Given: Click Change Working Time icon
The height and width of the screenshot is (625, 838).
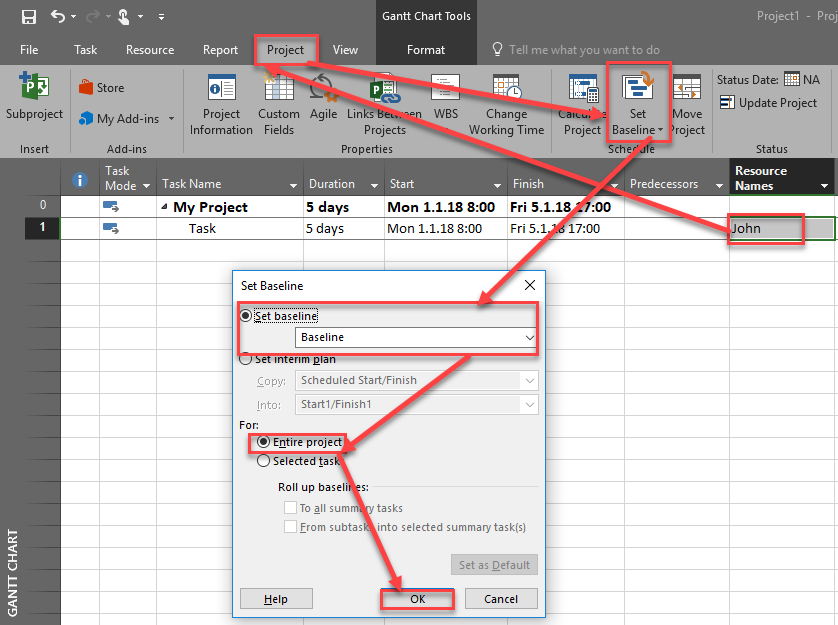Looking at the screenshot, I should coord(506,90).
